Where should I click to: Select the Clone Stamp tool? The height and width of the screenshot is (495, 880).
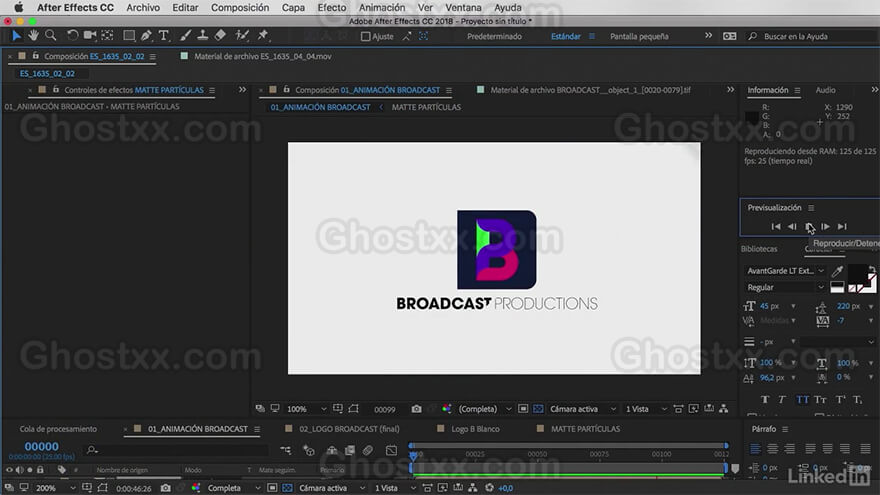[203, 36]
